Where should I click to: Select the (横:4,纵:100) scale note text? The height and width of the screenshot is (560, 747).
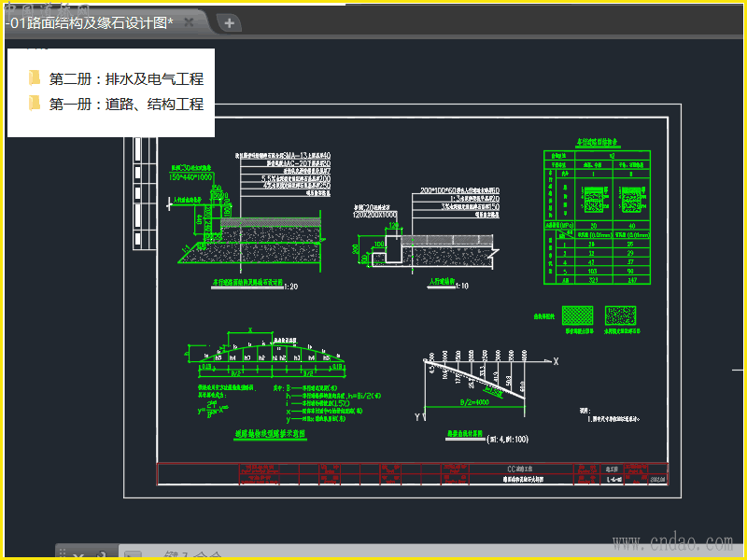(x=507, y=439)
